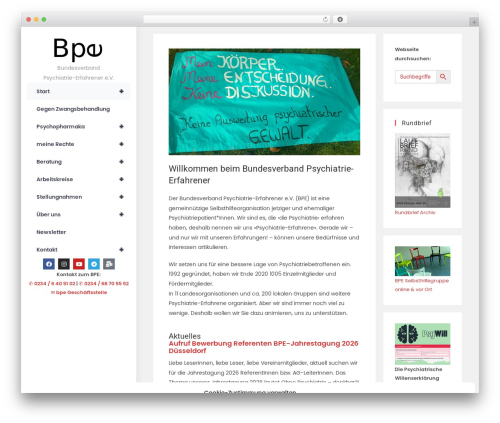
Task: Open the meine Rechte menu item
Action: coord(55,144)
